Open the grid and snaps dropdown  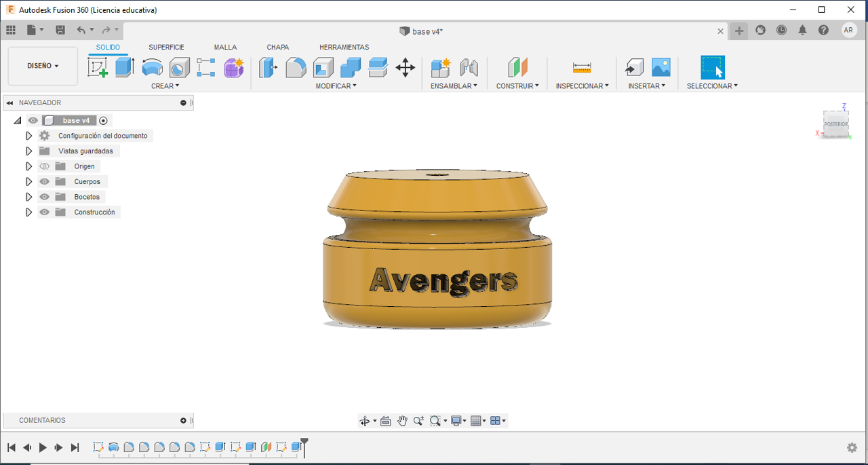(x=479, y=421)
